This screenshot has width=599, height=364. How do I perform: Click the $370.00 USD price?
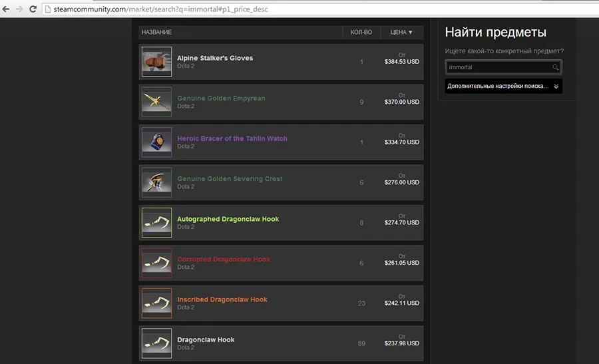pyautogui.click(x=402, y=102)
